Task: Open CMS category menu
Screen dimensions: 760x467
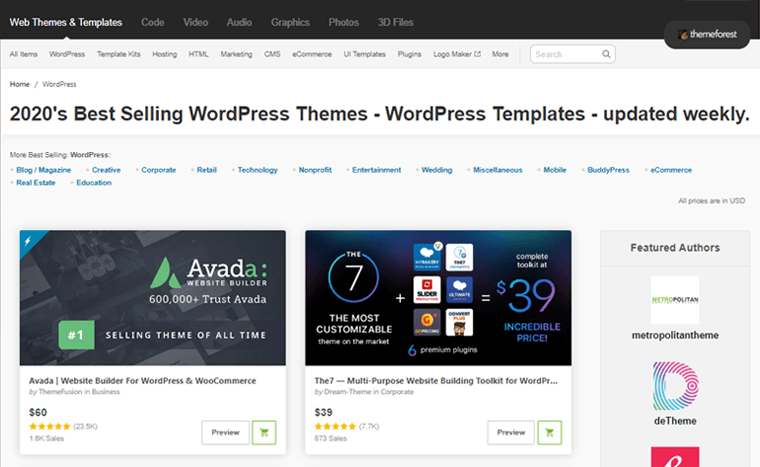Action: [272, 54]
